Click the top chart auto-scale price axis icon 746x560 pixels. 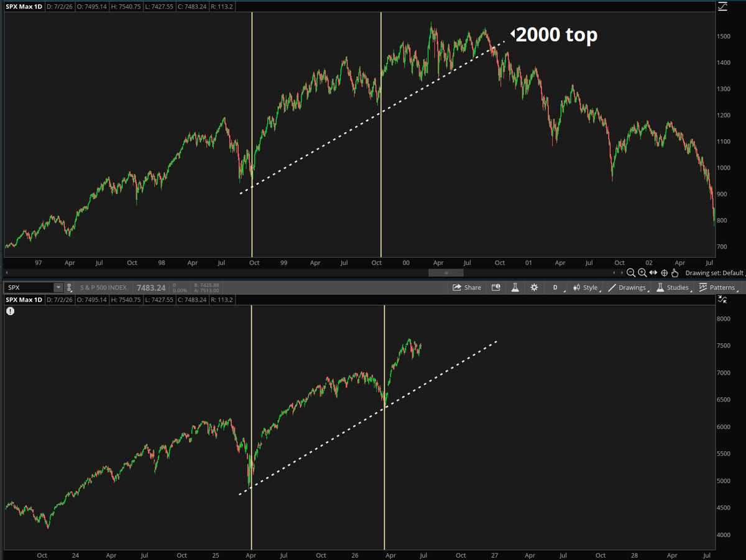pyautogui.click(x=723, y=6)
